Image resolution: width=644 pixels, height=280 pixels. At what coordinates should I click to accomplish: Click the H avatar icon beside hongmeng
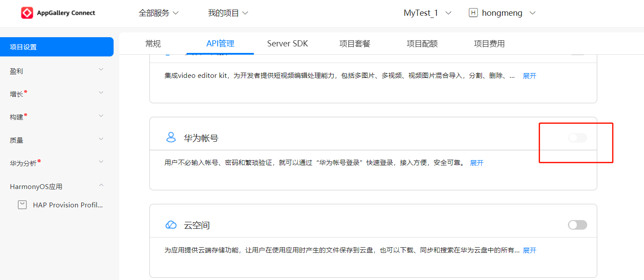pos(473,13)
